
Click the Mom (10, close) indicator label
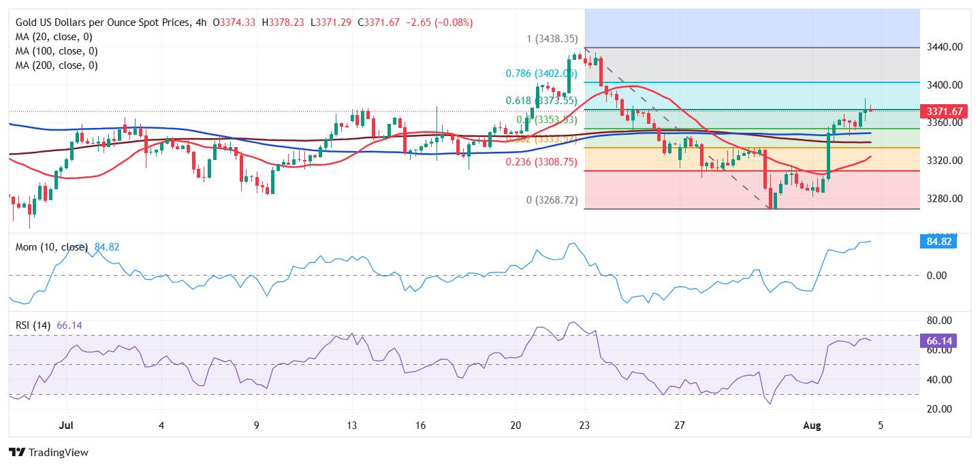pos(52,247)
